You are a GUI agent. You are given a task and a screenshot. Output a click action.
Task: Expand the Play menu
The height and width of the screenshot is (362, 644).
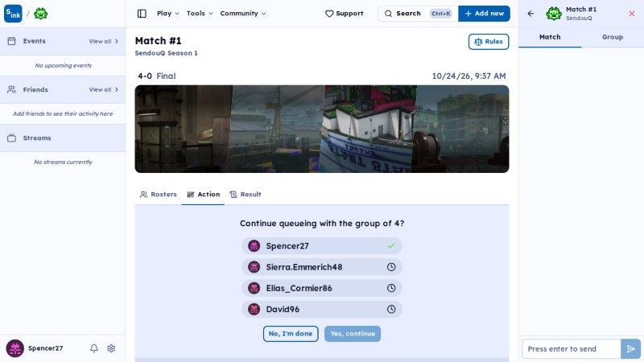click(168, 14)
